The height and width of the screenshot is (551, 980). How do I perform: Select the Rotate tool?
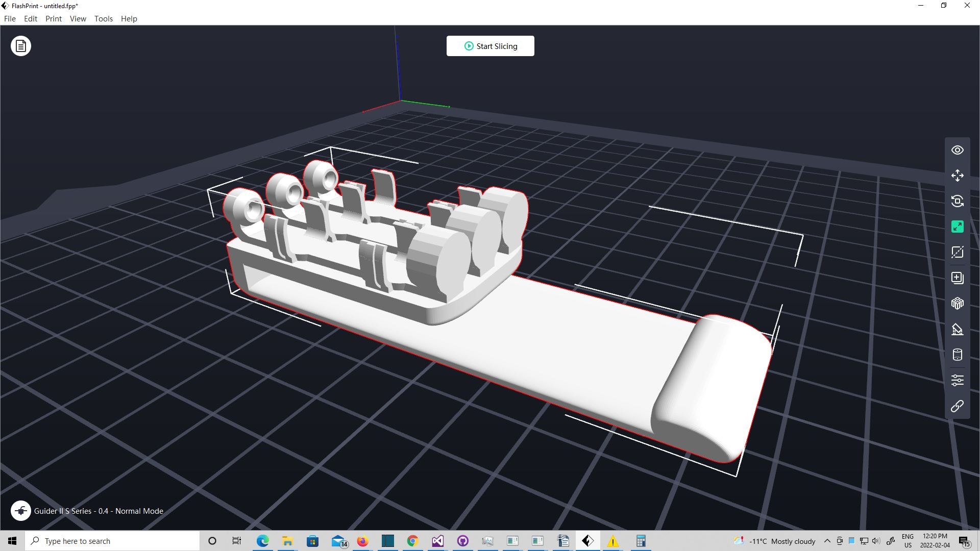tap(957, 201)
